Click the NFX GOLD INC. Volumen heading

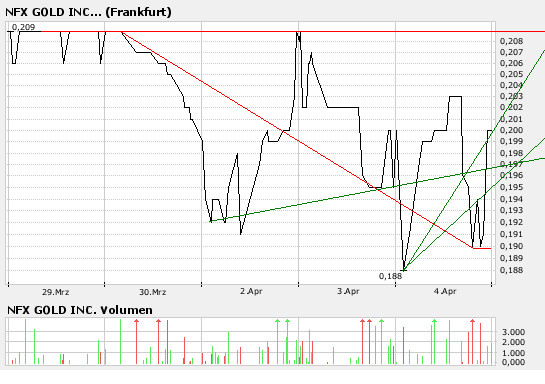80,310
